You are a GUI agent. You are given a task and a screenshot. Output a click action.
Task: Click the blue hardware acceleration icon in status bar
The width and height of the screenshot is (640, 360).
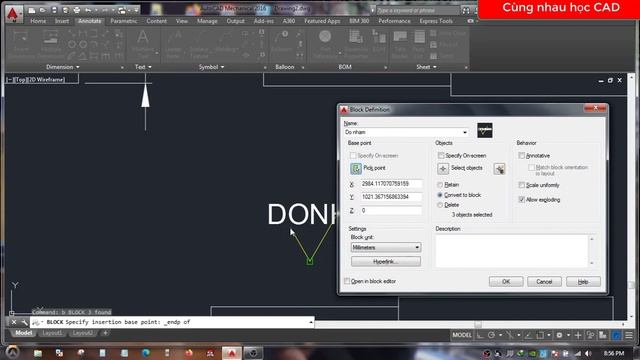tap(616, 335)
